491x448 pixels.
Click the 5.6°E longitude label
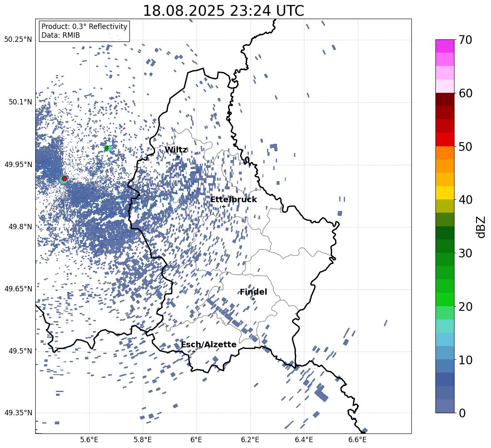click(x=89, y=440)
